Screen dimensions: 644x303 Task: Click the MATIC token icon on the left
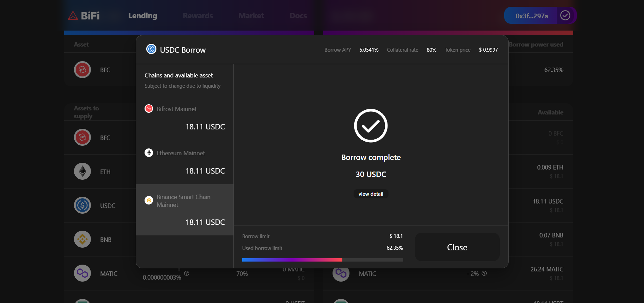tap(82, 273)
